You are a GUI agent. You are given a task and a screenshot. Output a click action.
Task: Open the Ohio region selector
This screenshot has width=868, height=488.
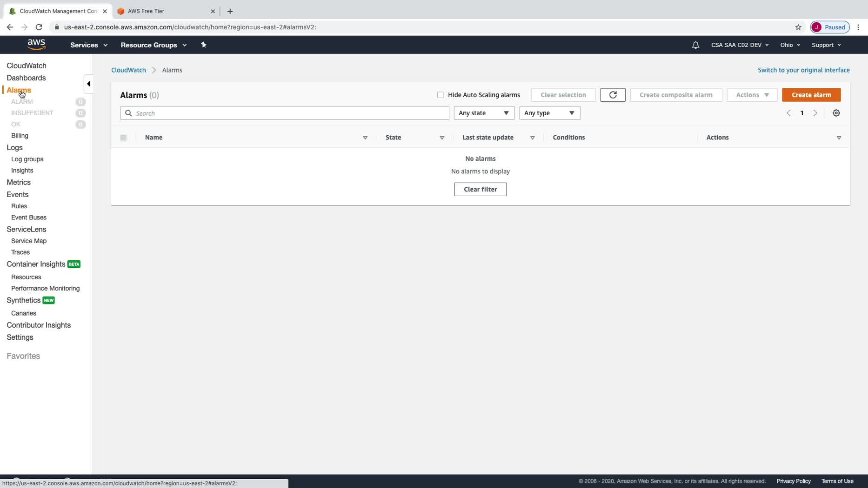pos(790,45)
